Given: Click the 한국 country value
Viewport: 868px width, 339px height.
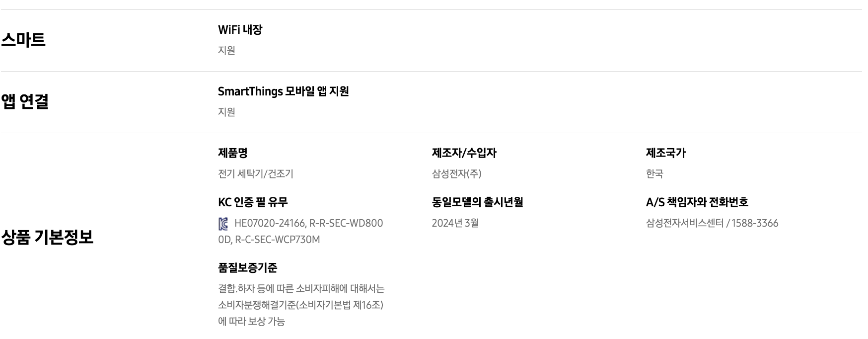Looking at the screenshot, I should 654,173.
